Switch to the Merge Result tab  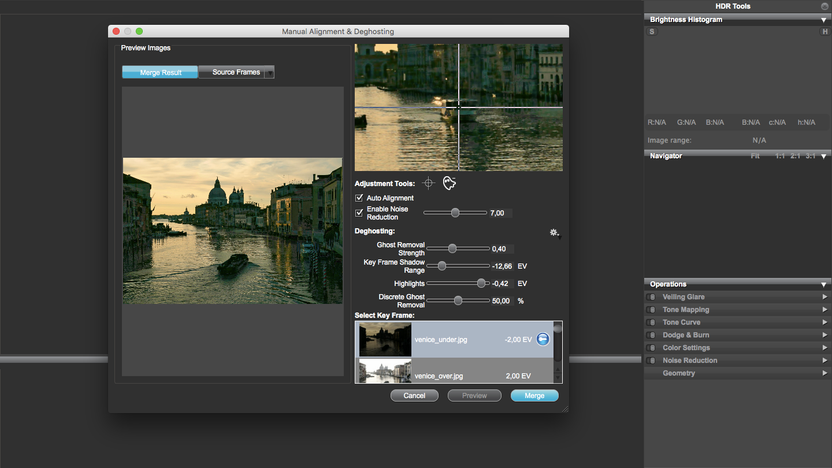click(160, 72)
